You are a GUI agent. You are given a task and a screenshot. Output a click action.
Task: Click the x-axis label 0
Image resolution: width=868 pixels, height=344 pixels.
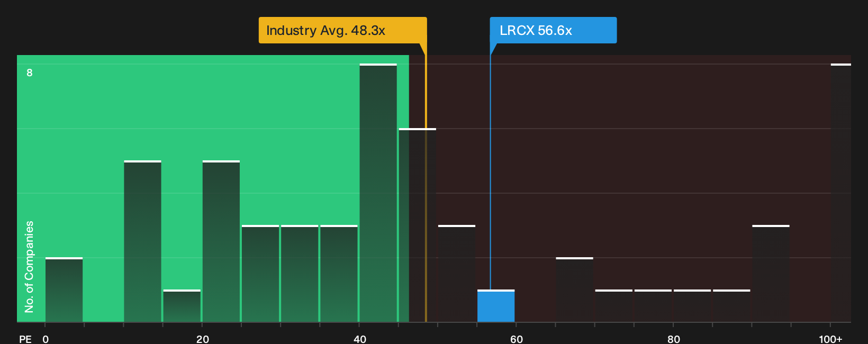click(46, 339)
